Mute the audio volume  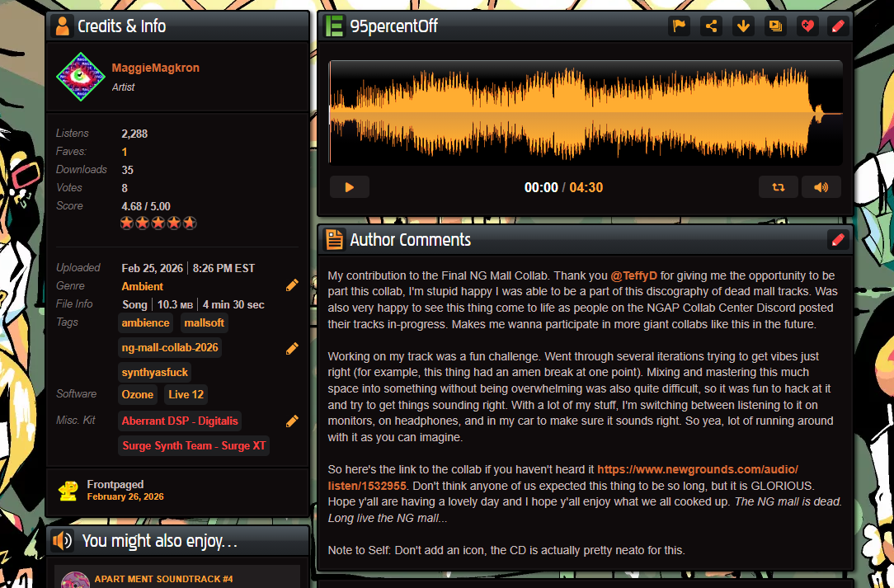(821, 187)
